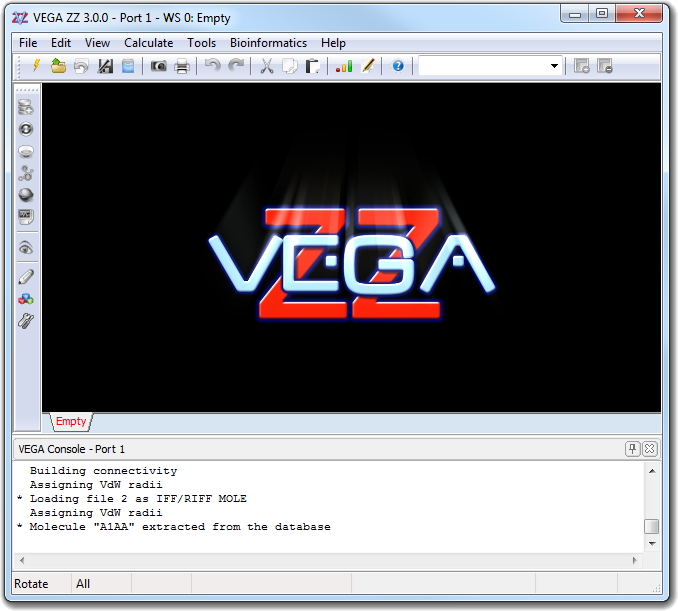Select the red-green-blue cubes color icon
The image size is (678, 611).
26,298
